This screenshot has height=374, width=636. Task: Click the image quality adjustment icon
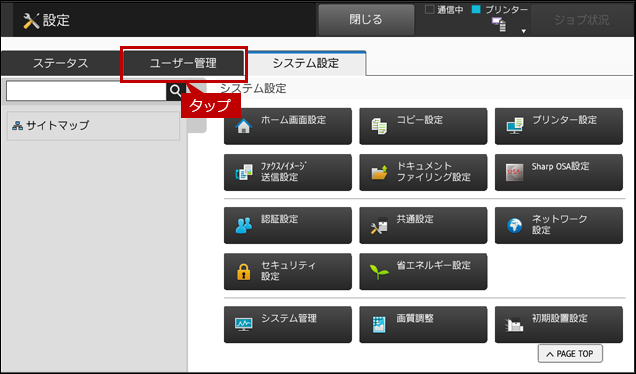[x=379, y=325]
